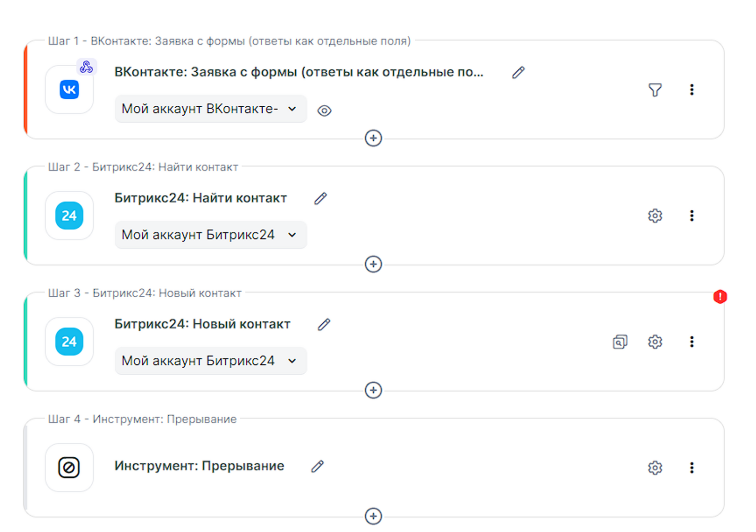Open gear settings for 'Новый контакт' step
The image size is (756, 532).
coord(655,342)
